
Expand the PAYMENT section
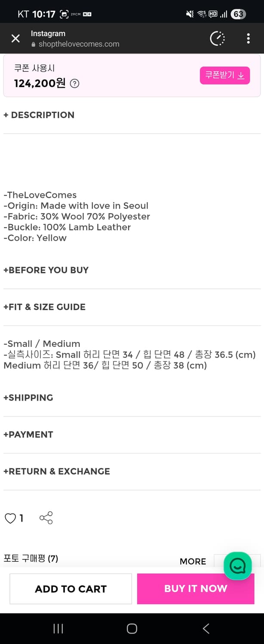tap(28, 434)
